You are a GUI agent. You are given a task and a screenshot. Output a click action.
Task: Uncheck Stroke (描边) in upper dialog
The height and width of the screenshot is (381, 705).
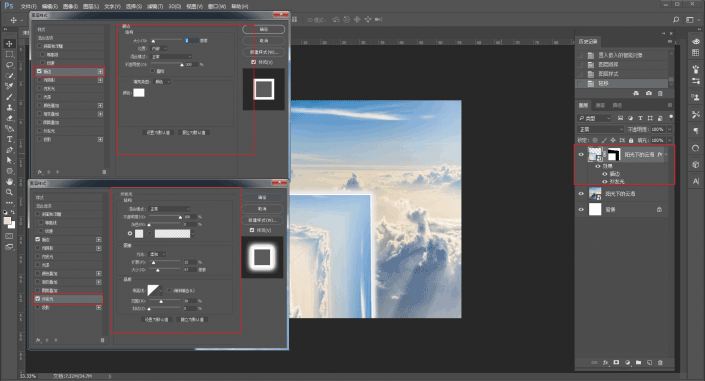[x=39, y=72]
